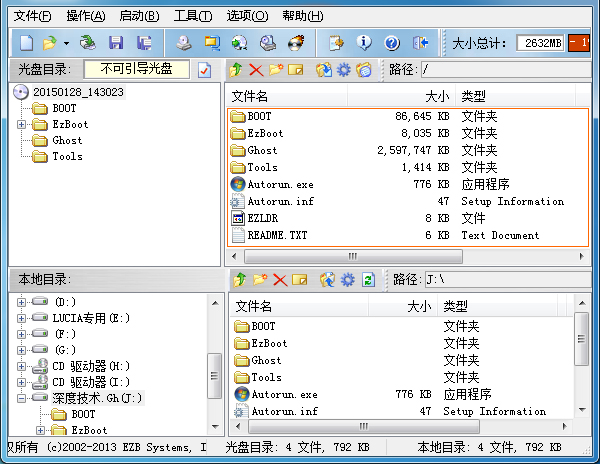Image resolution: width=600 pixels, height=464 pixels.
Task: Refresh local directory with green arrows icon
Action: click(368, 280)
